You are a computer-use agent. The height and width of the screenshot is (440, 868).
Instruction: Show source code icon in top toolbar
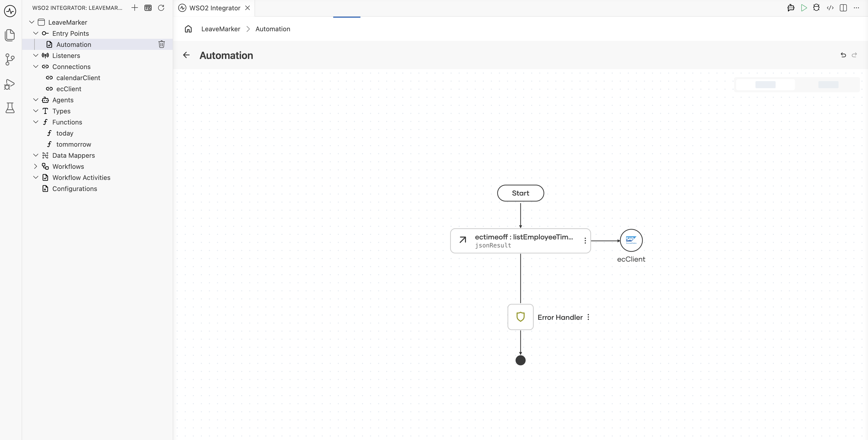click(830, 8)
